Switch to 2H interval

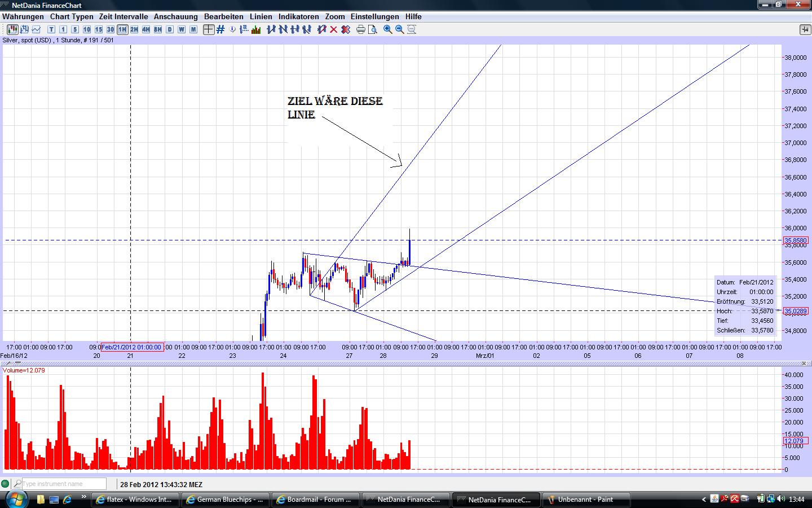[x=134, y=29]
